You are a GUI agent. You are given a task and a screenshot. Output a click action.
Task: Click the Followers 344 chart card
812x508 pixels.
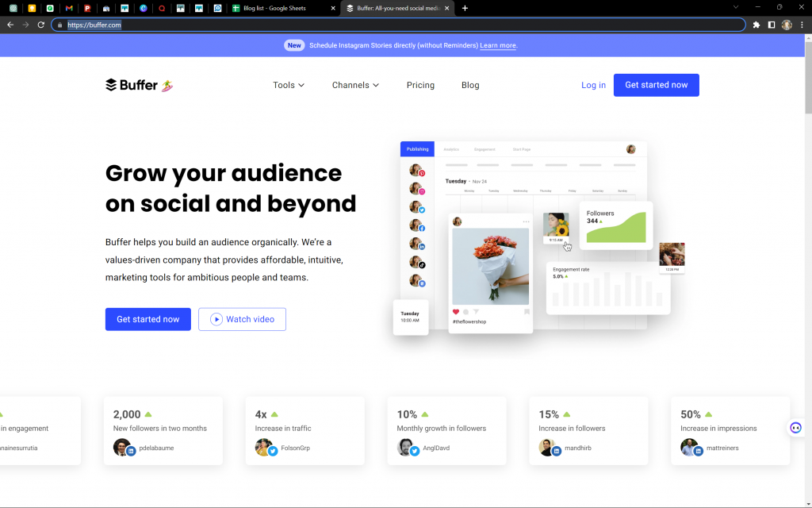tap(615, 225)
